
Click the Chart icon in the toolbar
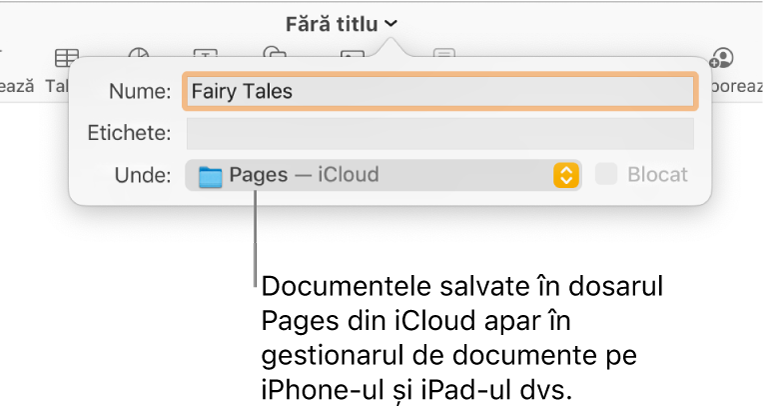(140, 54)
